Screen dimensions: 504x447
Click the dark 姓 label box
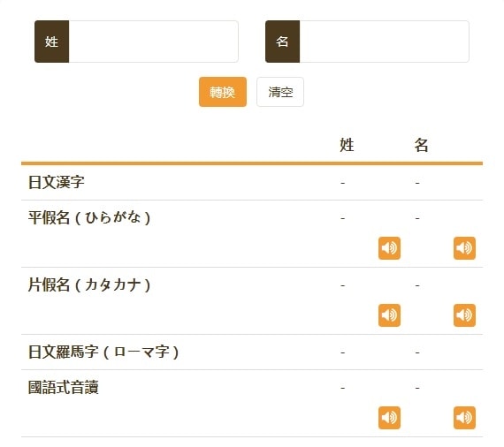coord(52,42)
